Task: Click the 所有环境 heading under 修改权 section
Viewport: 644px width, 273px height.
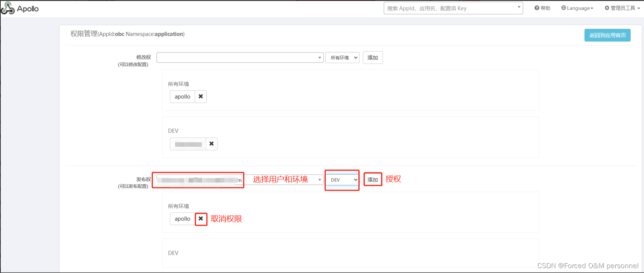Action: (178, 84)
